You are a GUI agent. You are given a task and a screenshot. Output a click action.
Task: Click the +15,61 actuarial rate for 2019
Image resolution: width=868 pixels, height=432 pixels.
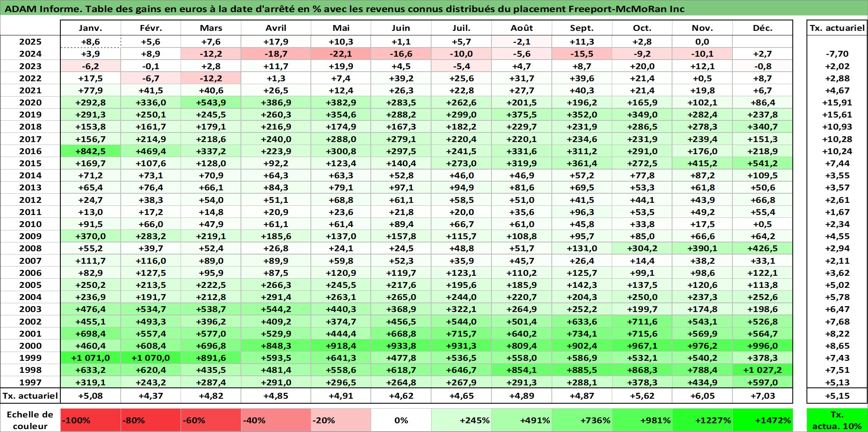pos(837,115)
